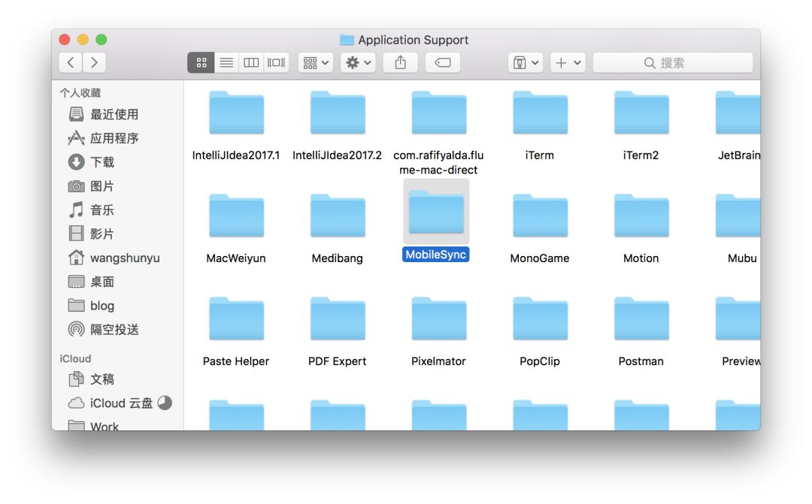812x504 pixels.
Task: Click the Application Support title folder icon
Action: tap(347, 40)
